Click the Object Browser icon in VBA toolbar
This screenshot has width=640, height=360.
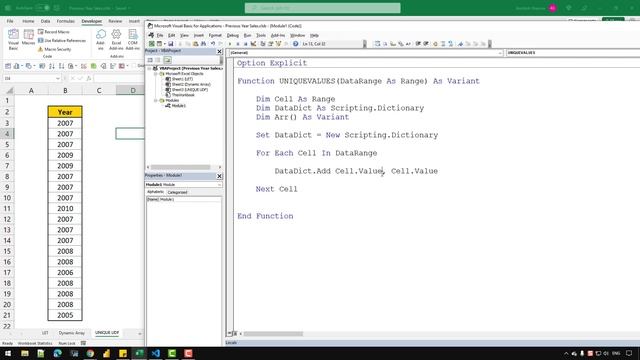[x=278, y=44]
